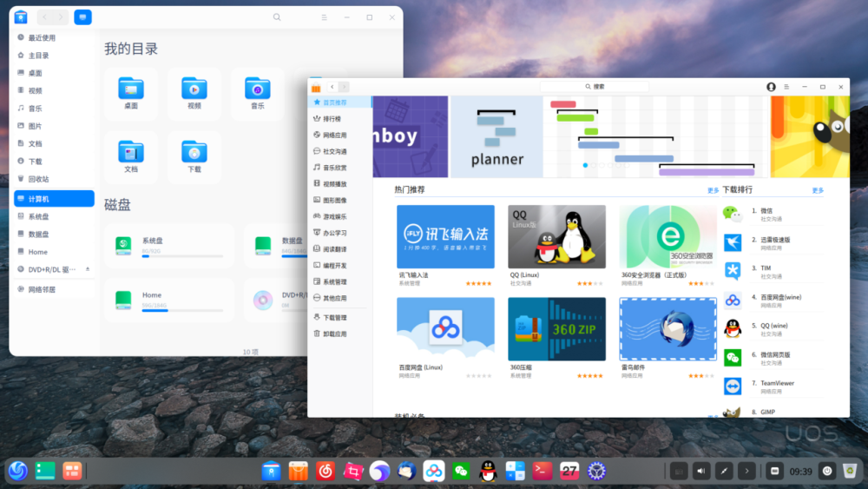
Task: Open 阅读翻译 category in app store
Action: coord(334,249)
